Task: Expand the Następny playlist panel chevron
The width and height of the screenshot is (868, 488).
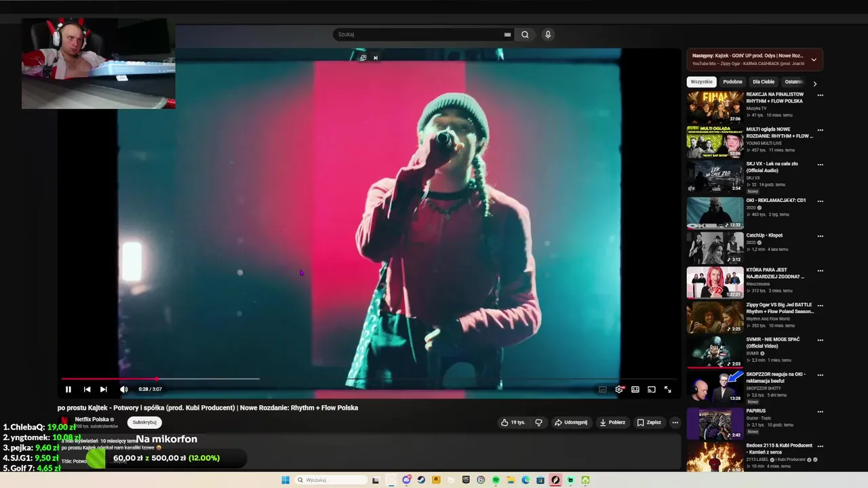Action: [x=814, y=60]
